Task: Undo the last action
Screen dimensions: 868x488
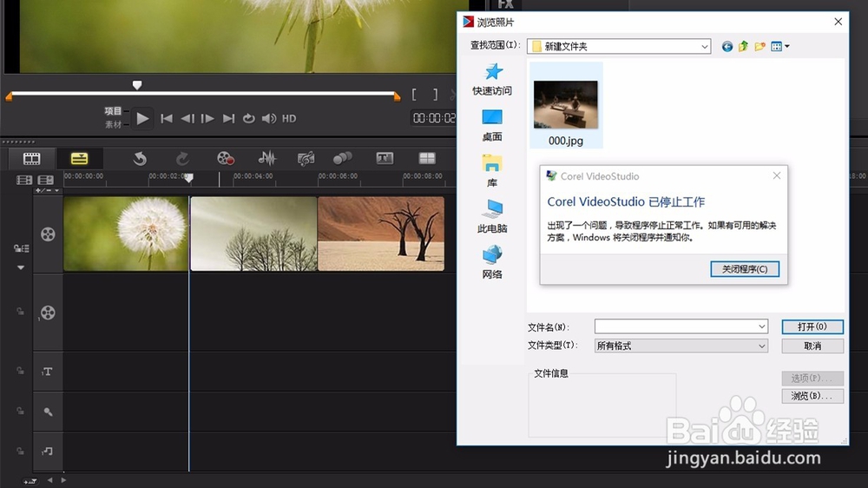Action: [140, 159]
